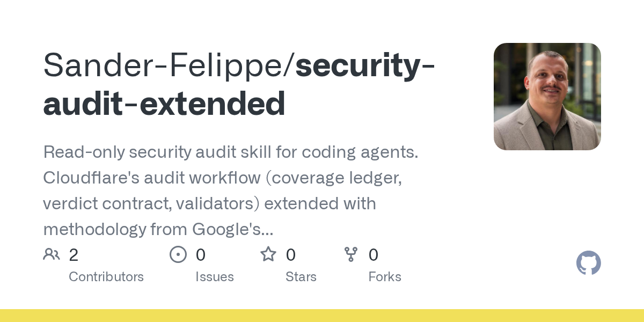
Task: Open the security-audit-extended repository title
Action: point(239,84)
